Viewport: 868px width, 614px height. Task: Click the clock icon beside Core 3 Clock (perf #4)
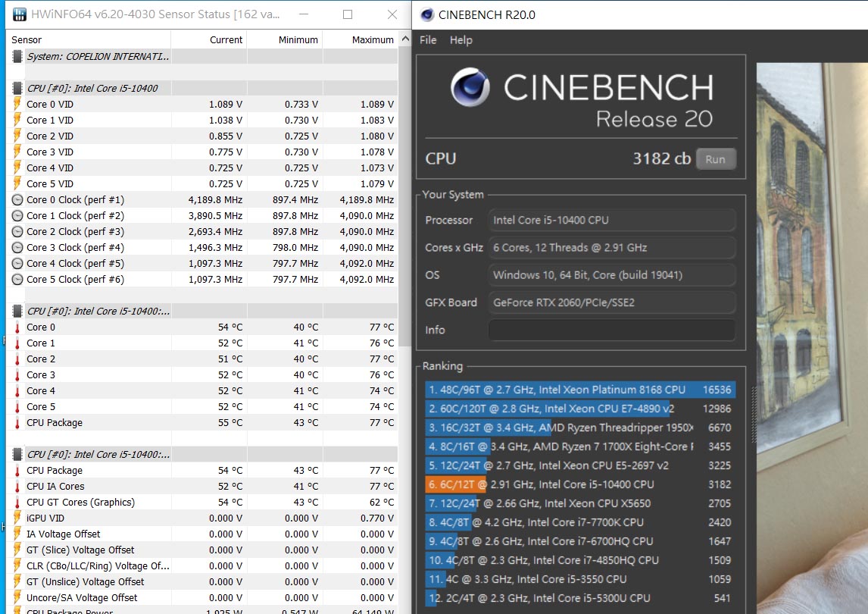pos(17,248)
